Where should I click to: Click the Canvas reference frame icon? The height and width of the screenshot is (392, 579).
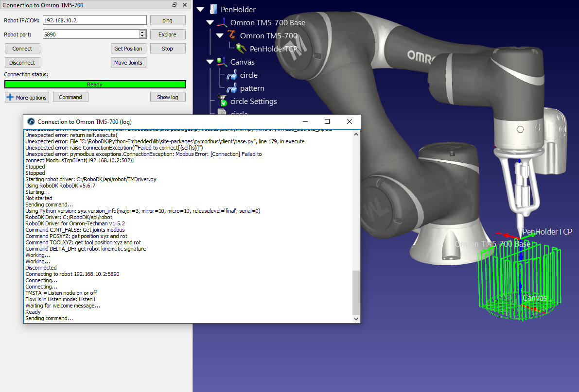222,62
